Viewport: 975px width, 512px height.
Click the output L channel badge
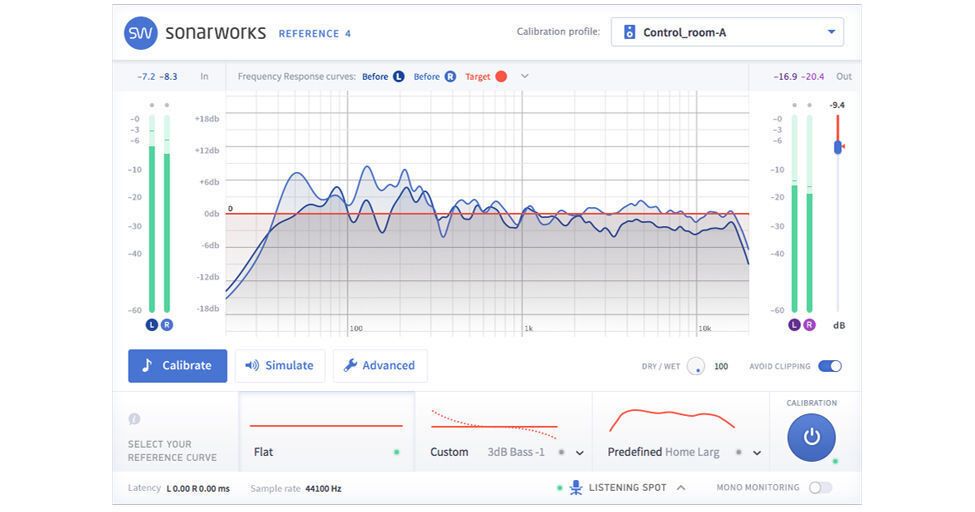tap(794, 325)
